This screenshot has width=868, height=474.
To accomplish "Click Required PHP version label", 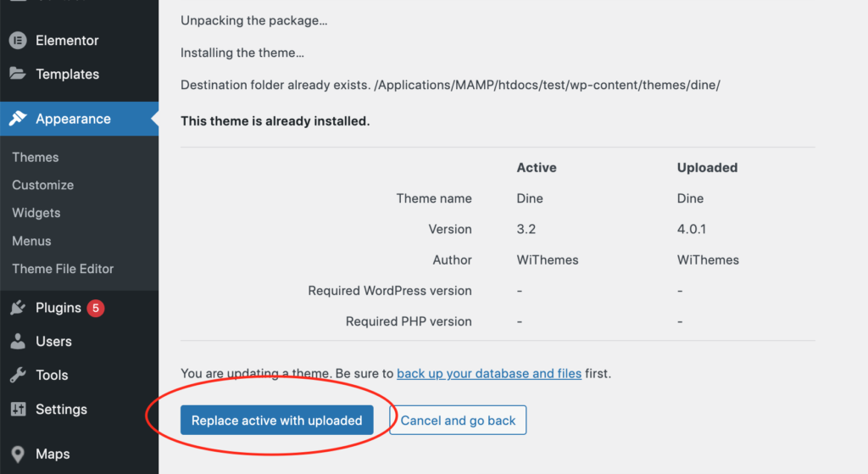I will (409, 321).
